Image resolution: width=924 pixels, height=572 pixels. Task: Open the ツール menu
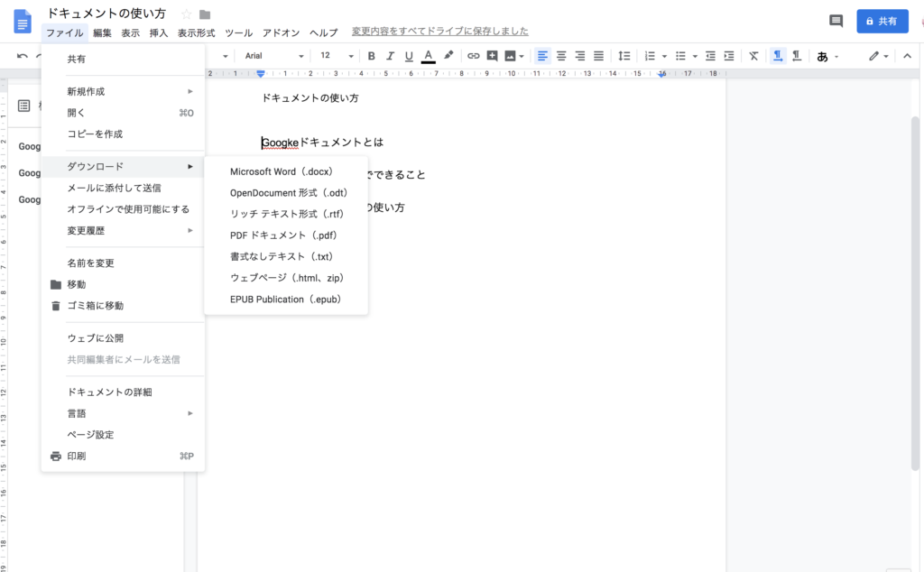[238, 33]
